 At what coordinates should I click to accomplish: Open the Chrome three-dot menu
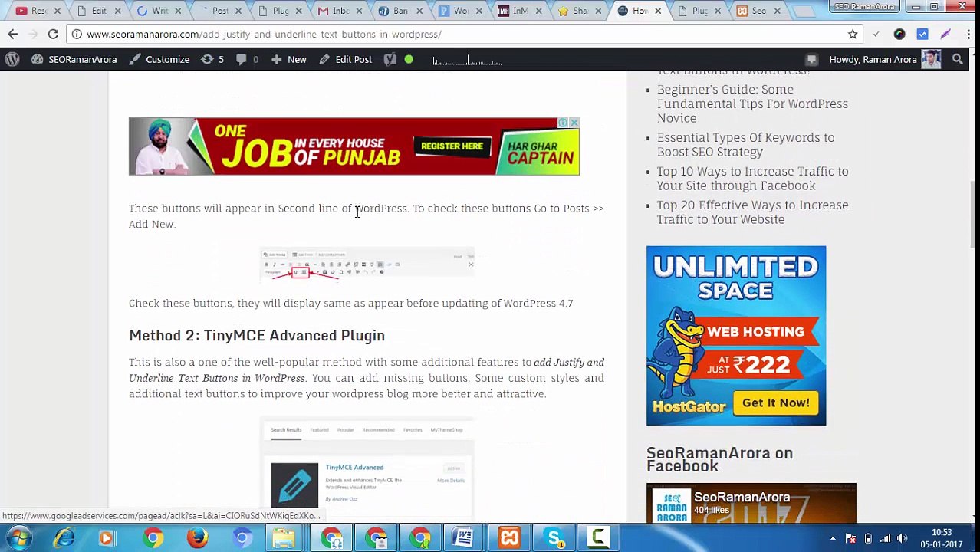pyautogui.click(x=968, y=34)
